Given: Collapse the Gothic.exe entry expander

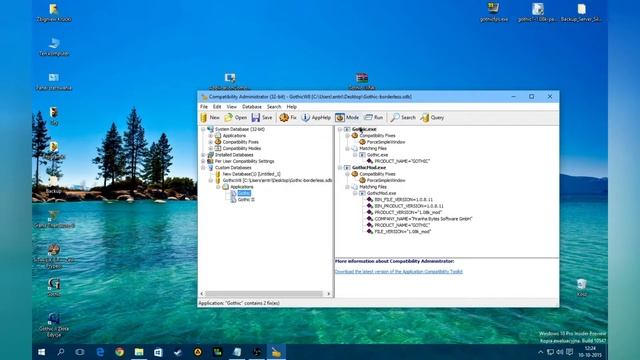Looking at the screenshot, I should click(x=340, y=129).
